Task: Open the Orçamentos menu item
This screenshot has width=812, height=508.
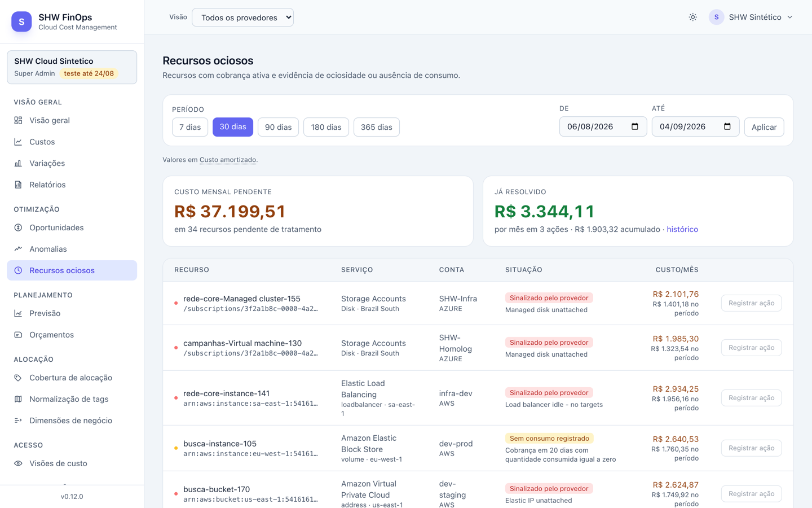Action: (72, 335)
